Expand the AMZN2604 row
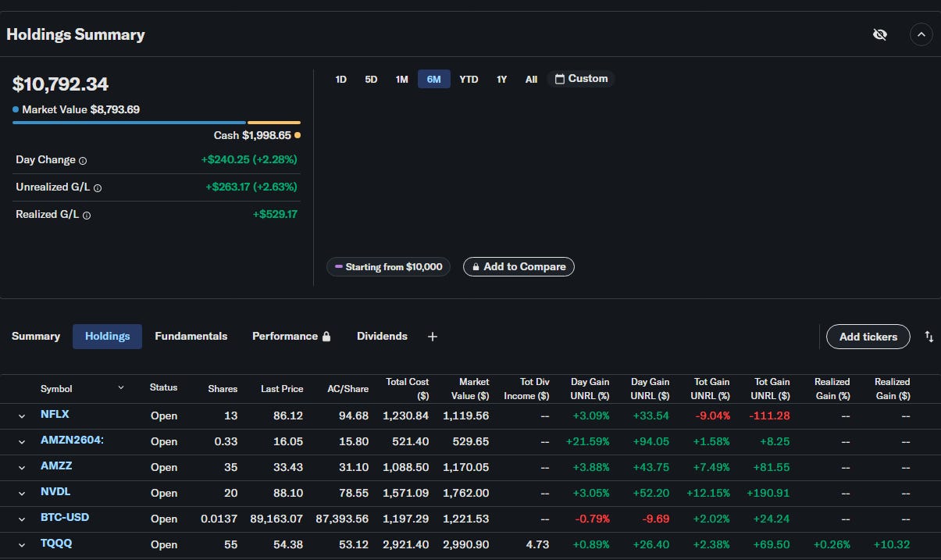The height and width of the screenshot is (560, 941). 22,442
